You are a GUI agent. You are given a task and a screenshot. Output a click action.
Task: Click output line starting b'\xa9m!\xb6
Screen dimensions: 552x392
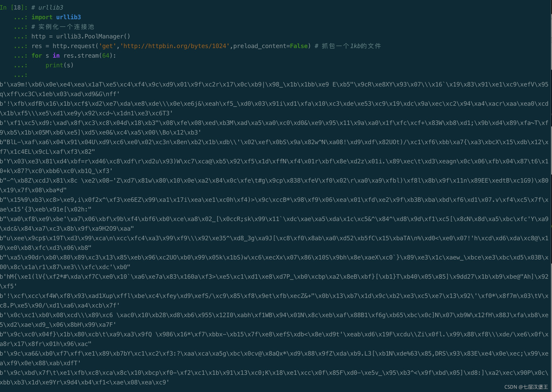tap(274, 89)
